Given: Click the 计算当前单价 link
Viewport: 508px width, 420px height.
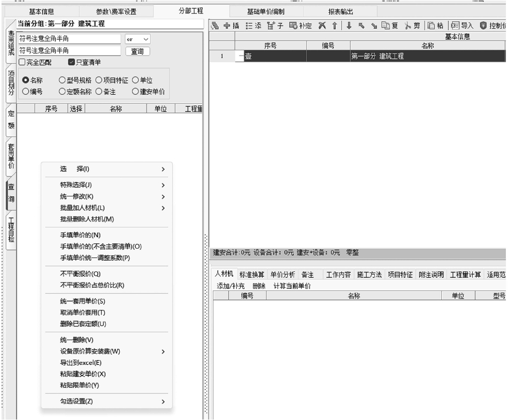Looking at the screenshot, I should click(291, 286).
